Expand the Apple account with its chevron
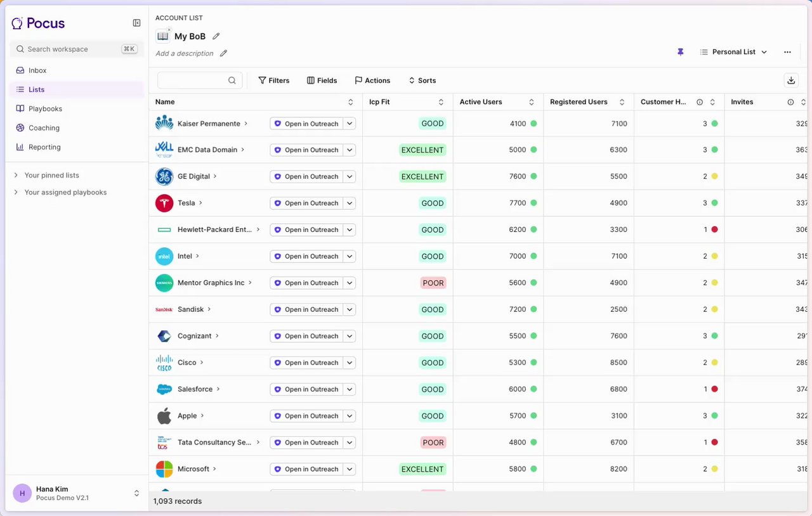 point(202,416)
